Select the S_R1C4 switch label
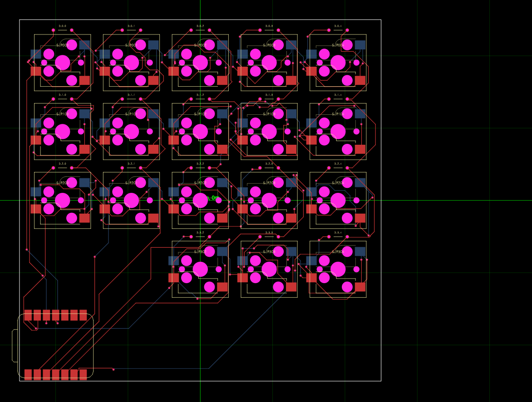The image size is (532, 402). [x=338, y=114]
